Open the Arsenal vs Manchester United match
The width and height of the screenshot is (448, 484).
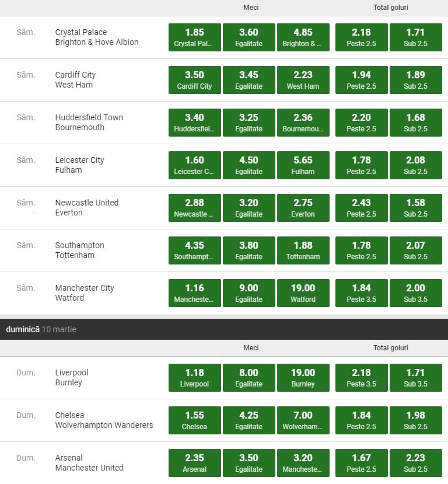(x=89, y=463)
